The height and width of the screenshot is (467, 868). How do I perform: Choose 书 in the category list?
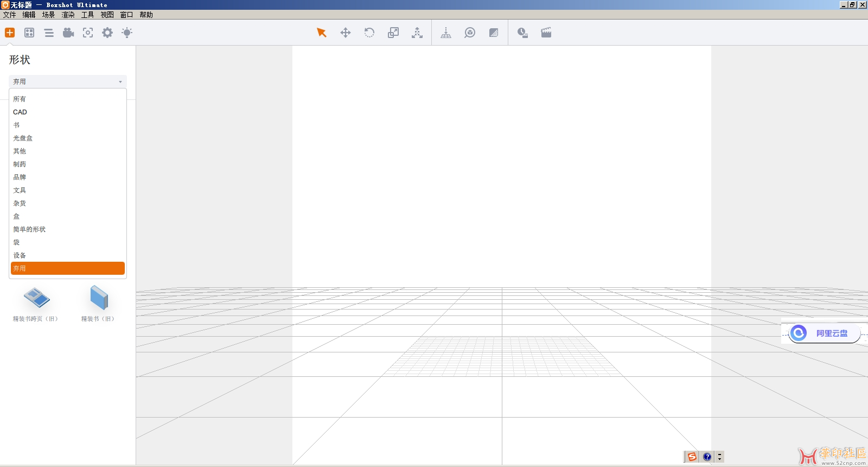[68, 125]
